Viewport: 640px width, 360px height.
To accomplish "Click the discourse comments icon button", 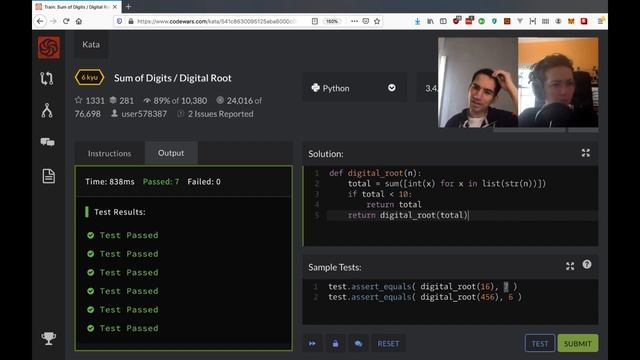I will 358,344.
